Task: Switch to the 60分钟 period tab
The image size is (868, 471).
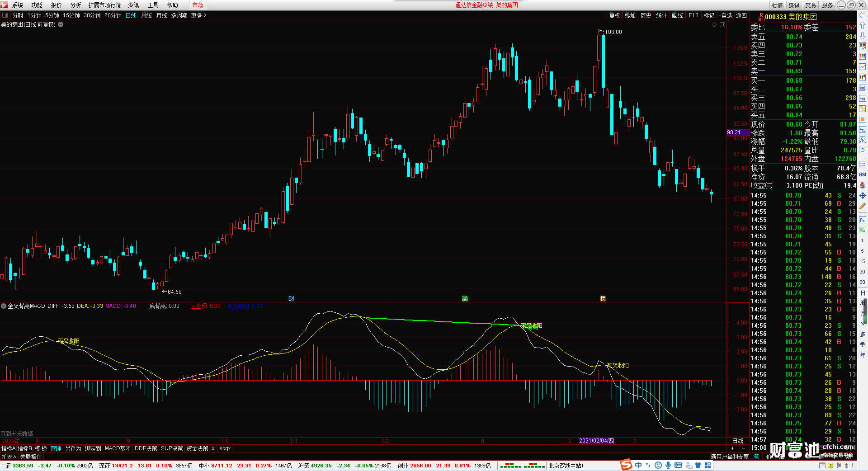Action: 113,15
